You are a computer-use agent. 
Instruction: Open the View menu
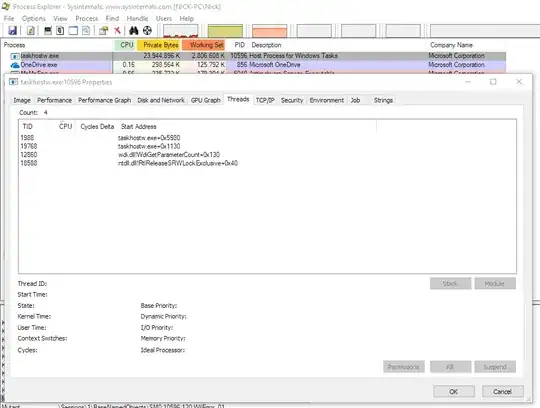(x=60, y=19)
